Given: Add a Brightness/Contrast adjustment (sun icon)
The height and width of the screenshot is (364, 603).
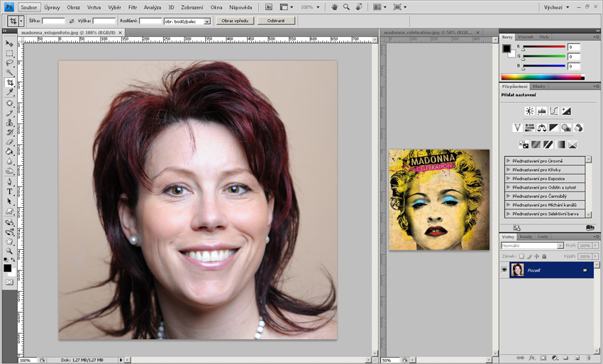Looking at the screenshot, I should tap(529, 111).
